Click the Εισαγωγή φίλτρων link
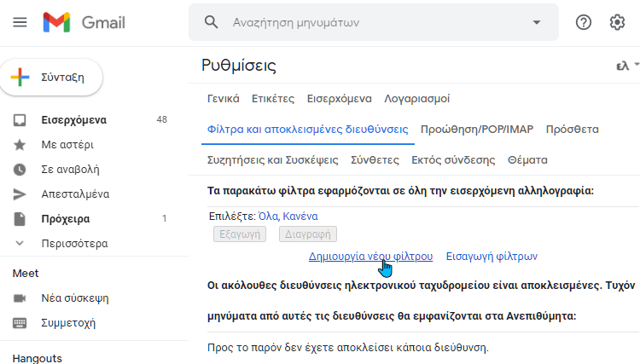Viewport: 640px width, 364px height. pos(492,257)
